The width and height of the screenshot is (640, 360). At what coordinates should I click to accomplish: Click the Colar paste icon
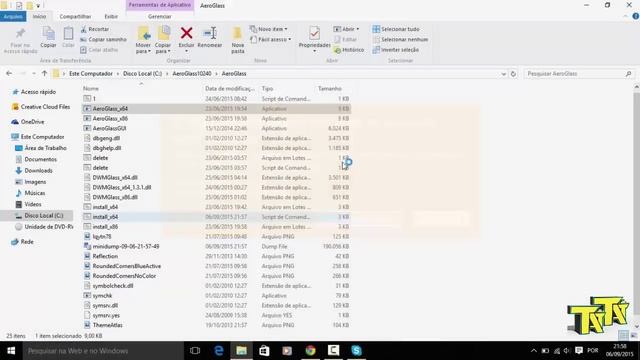click(x=68, y=37)
